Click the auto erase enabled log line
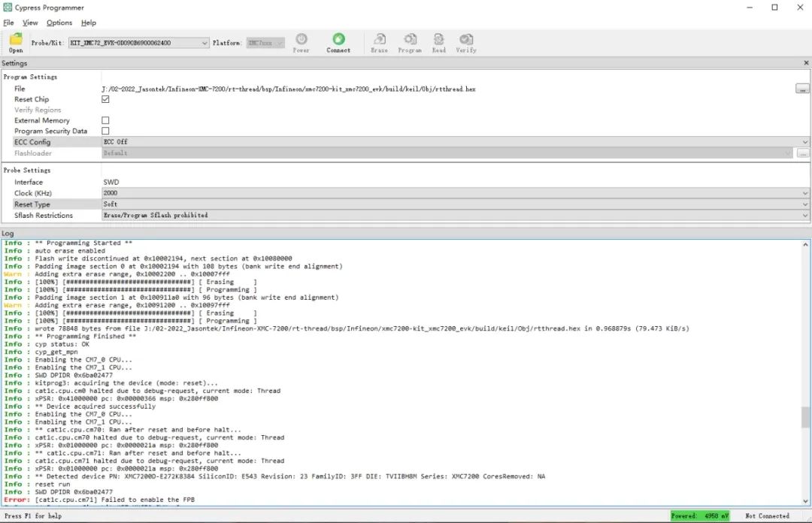Image resolution: width=812 pixels, height=523 pixels. (54, 251)
